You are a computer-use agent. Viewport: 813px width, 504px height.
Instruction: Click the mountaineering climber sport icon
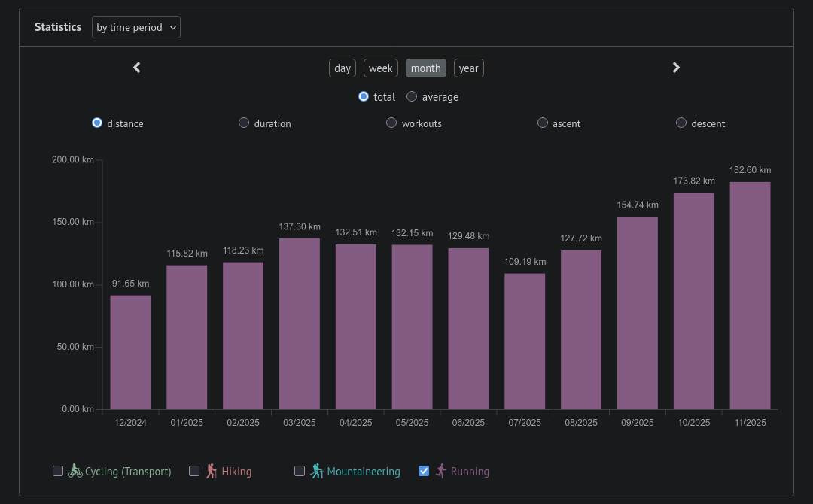[x=317, y=471]
